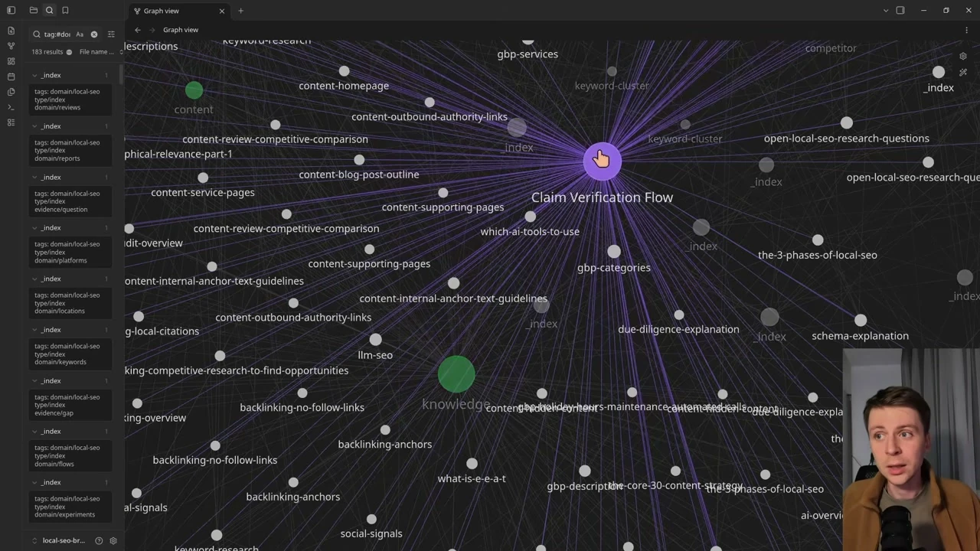Close the Graph view tab
The height and width of the screenshot is (551, 980).
pos(222,11)
